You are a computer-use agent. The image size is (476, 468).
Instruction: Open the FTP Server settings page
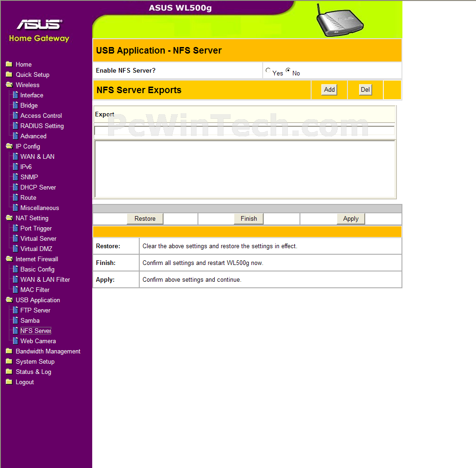pyautogui.click(x=35, y=310)
